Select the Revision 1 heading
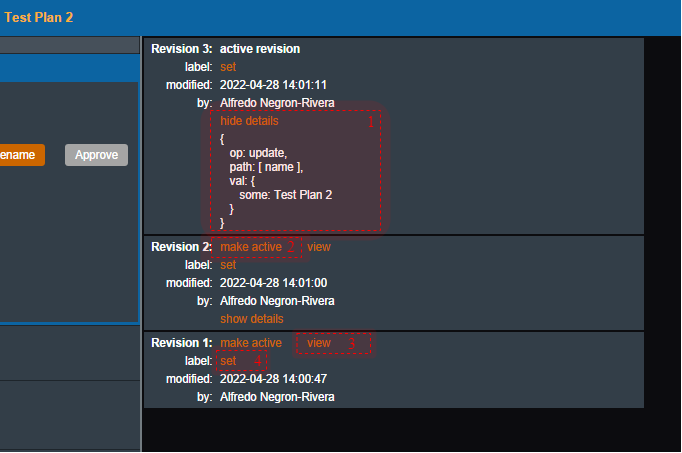The image size is (682, 453). click(x=181, y=343)
